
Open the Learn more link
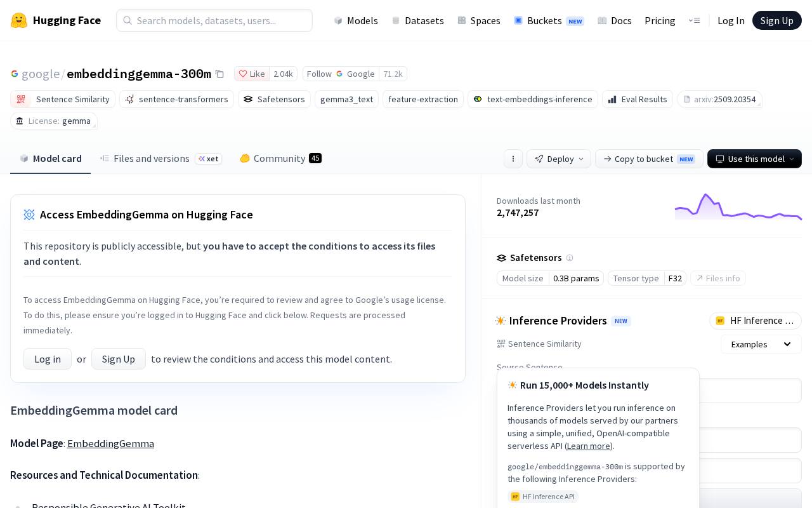point(589,446)
